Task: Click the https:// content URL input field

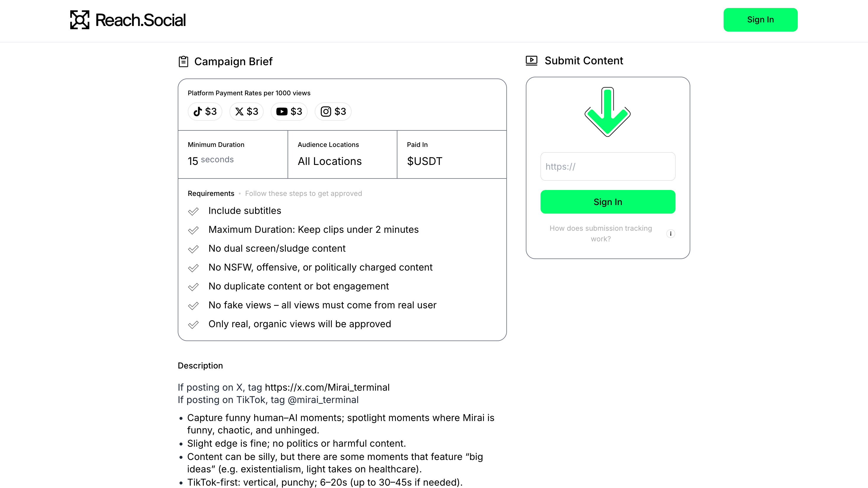Action: 608,166
